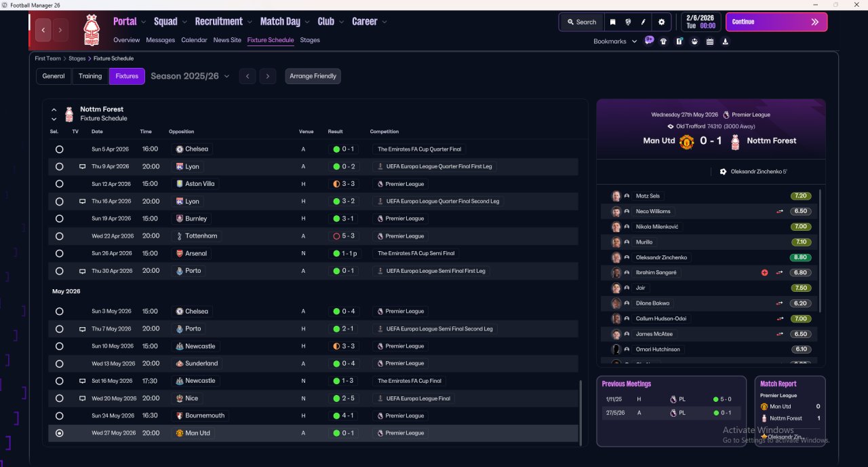868x467 pixels.
Task: Open the world globe icon in top bar
Action: (628, 22)
